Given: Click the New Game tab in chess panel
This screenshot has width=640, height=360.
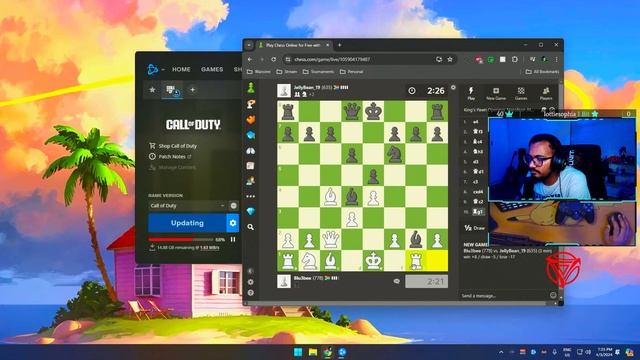Looking at the screenshot, I should [x=496, y=93].
